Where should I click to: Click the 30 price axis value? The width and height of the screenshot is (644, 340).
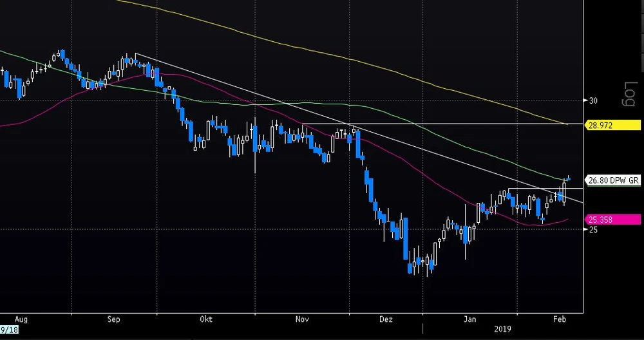594,100
